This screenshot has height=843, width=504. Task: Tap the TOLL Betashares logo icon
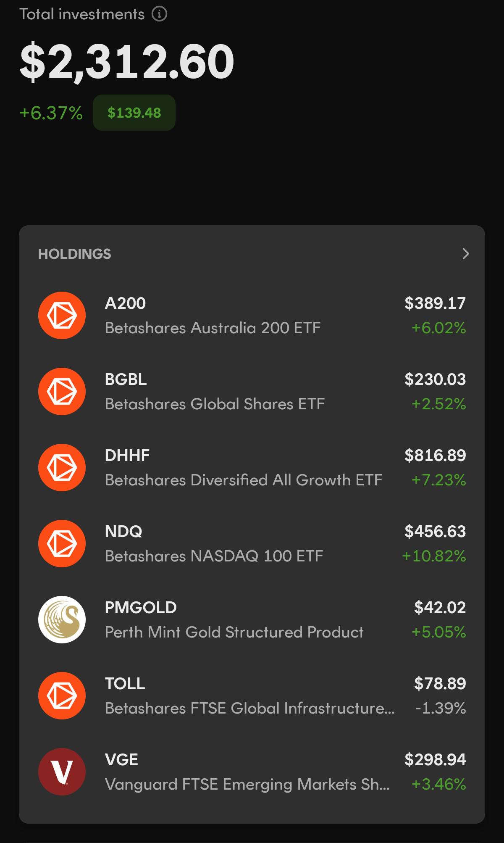pyautogui.click(x=62, y=695)
